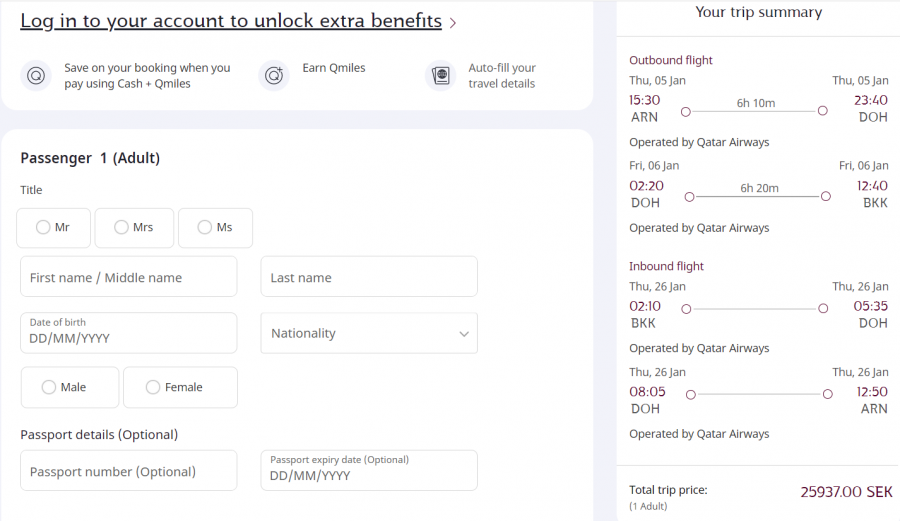Focus the Passport number field
This screenshot has height=521, width=900.
128,471
